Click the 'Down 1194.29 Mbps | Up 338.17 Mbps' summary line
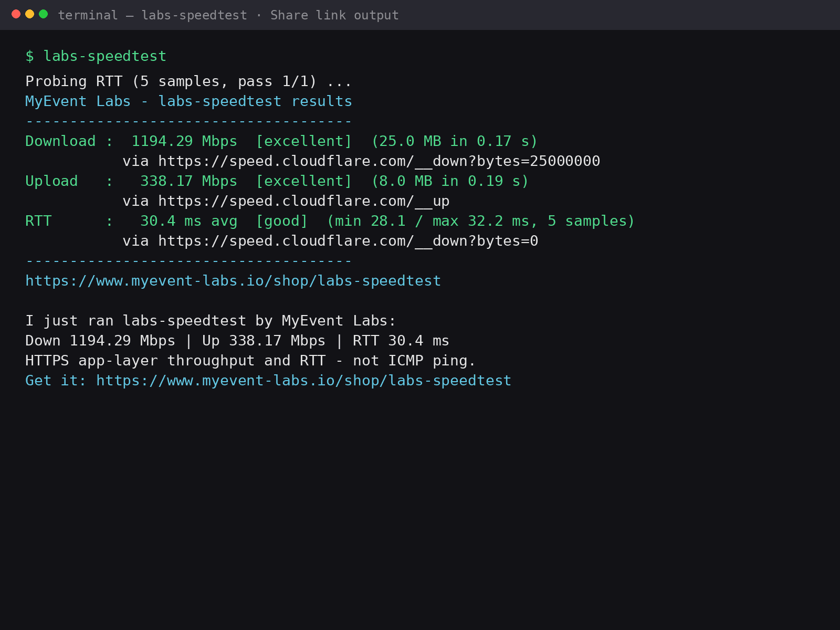This screenshot has width=840, height=630. click(x=237, y=341)
